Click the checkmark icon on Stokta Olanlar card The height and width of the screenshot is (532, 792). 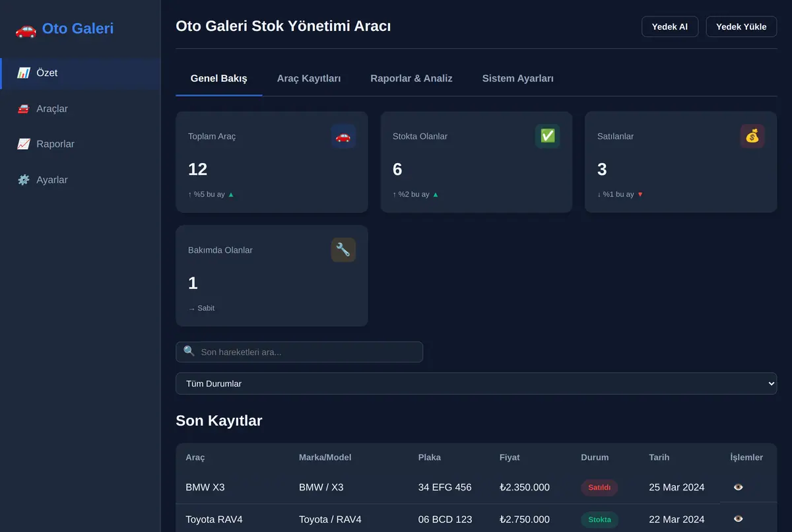[548, 136]
